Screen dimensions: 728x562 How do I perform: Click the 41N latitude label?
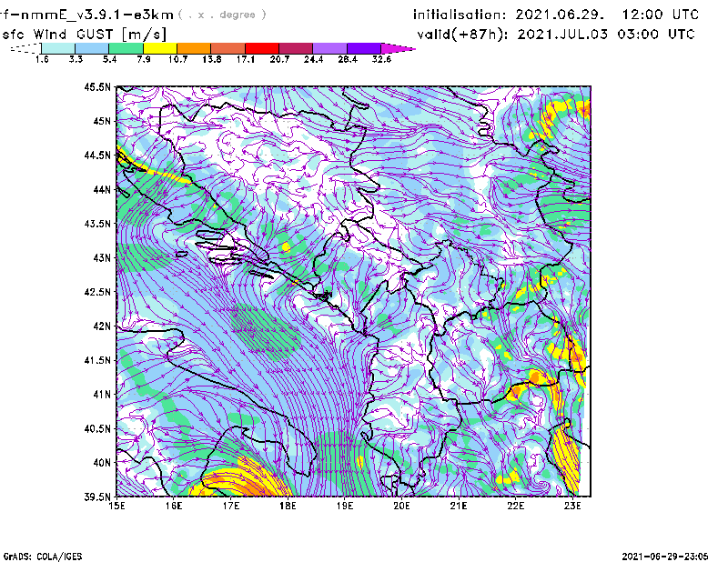click(x=102, y=395)
